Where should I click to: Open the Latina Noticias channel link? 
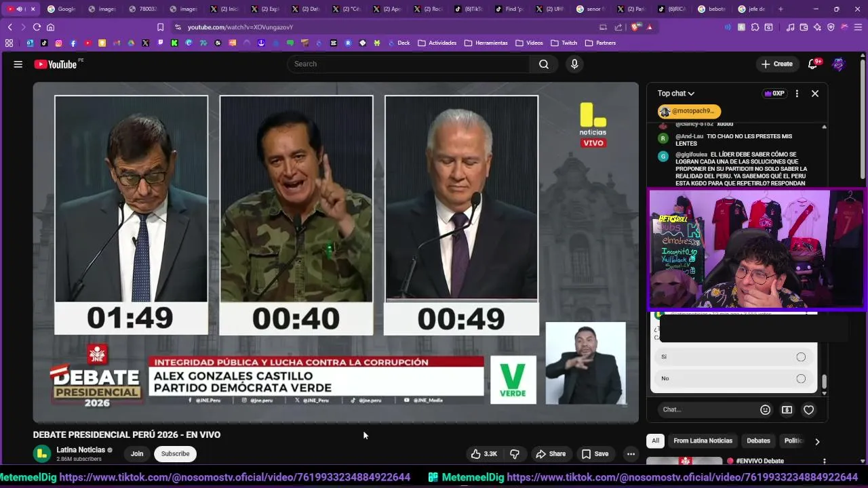coord(81,450)
